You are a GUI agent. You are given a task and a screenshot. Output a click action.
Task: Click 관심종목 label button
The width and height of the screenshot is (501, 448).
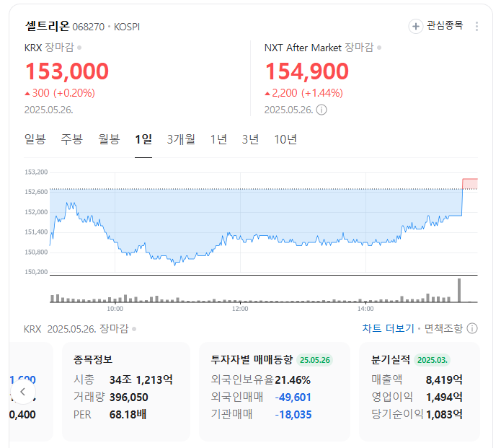coord(445,25)
